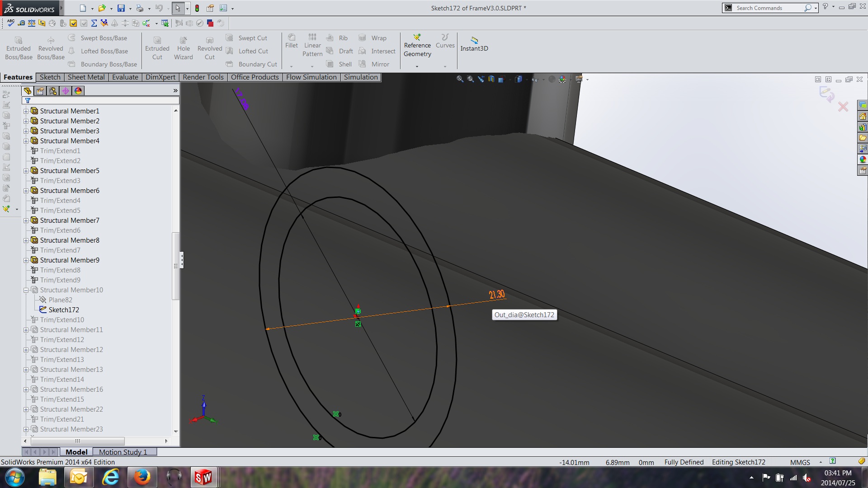Click the Rebuild traffic light icon

click(197, 8)
